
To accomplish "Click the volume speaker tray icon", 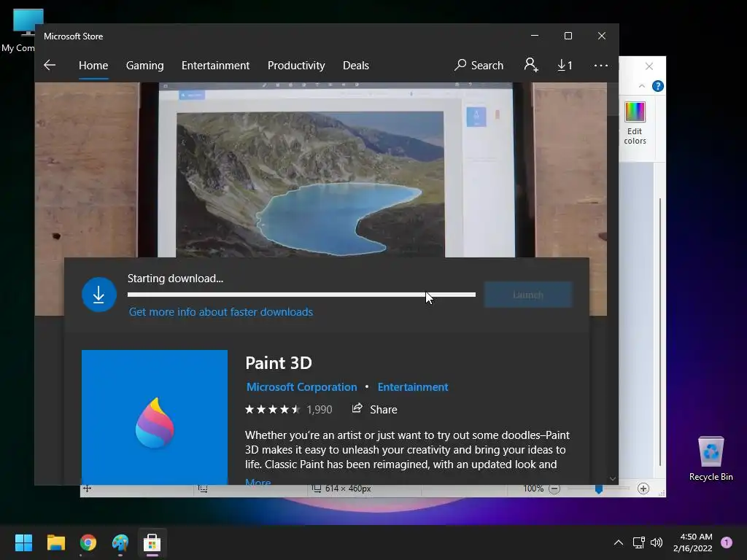I will click(657, 542).
